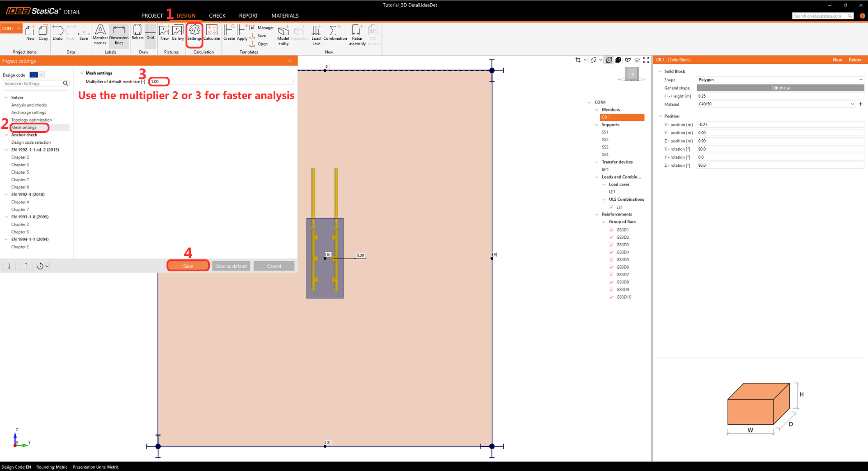Collapse the Reinforcements tree node

[597, 214]
